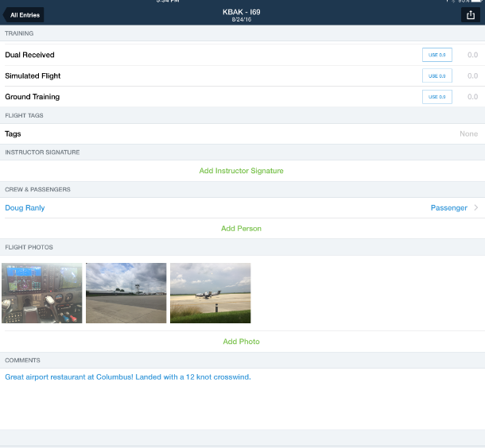Select the Simulated Flight label

click(33, 76)
